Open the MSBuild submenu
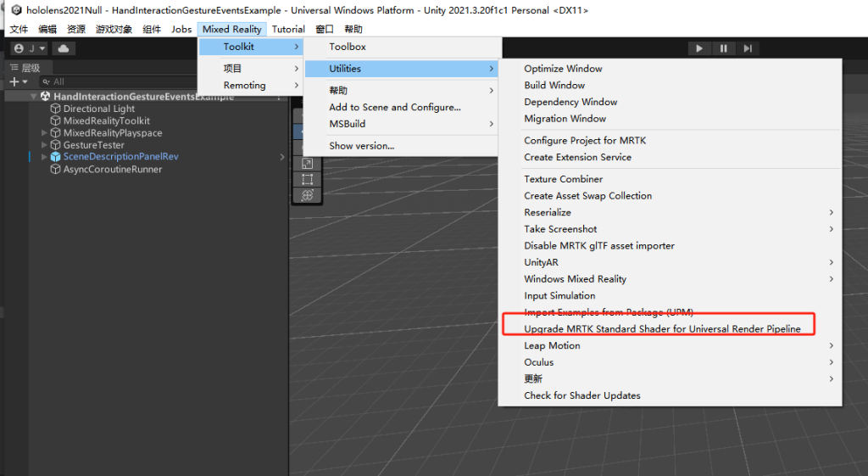 pos(402,124)
